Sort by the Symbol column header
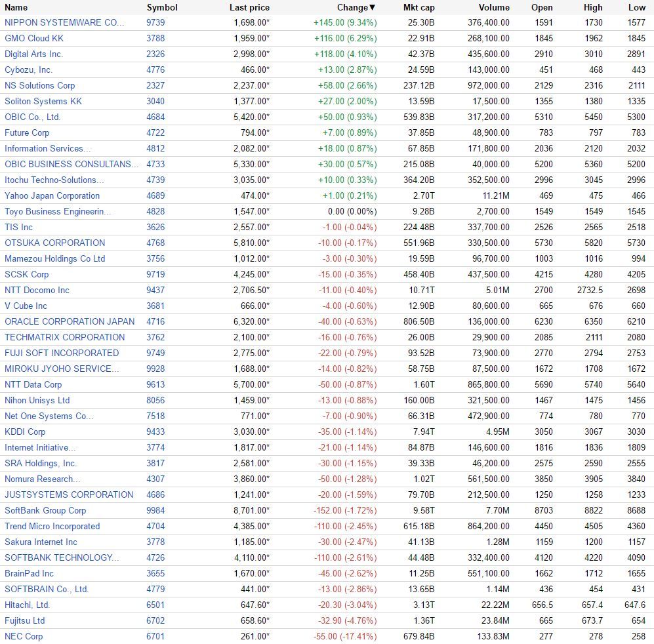The image size is (654, 644). (x=162, y=7)
